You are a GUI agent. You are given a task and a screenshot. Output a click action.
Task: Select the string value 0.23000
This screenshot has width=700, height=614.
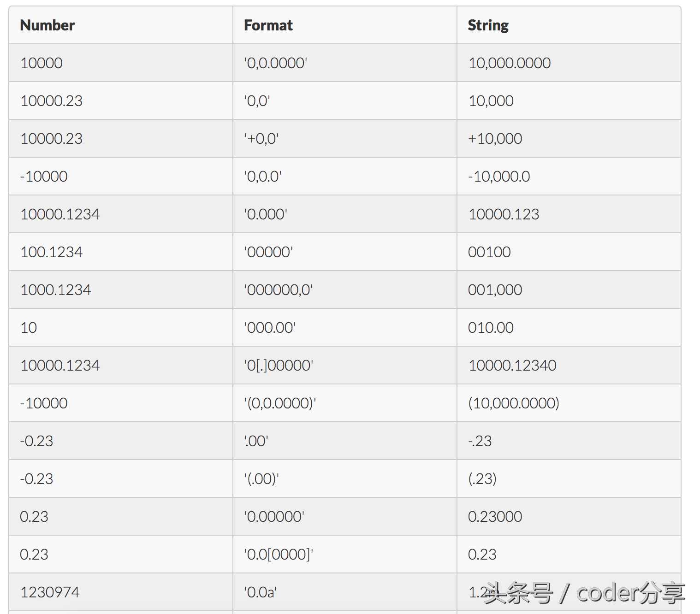point(495,517)
